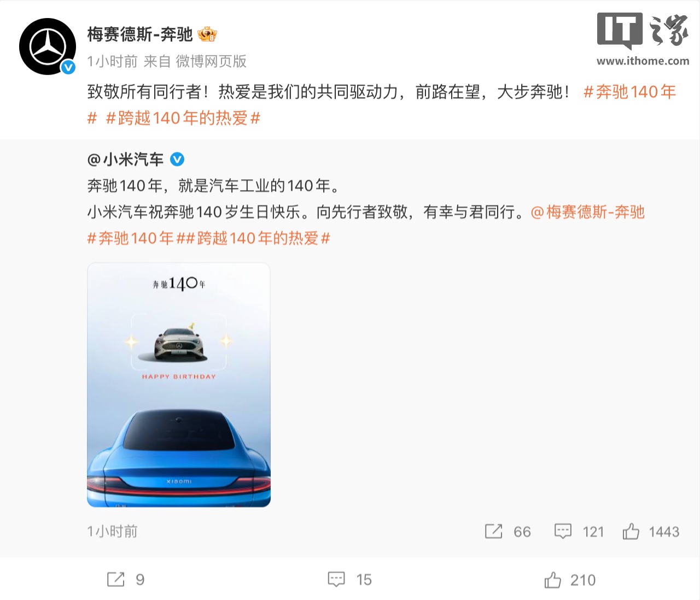View the 奔驰140年 birthday poster image
Image resolution: width=700 pixels, height=600 pixels.
click(179, 385)
